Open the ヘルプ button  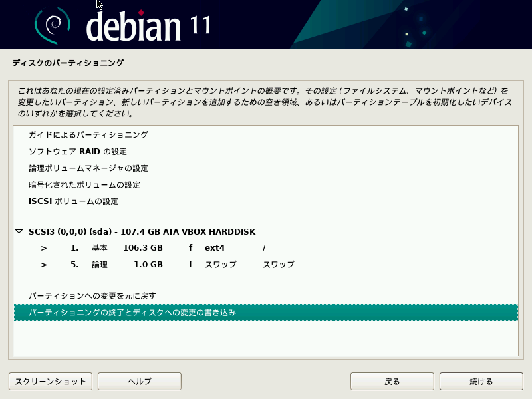click(x=140, y=381)
